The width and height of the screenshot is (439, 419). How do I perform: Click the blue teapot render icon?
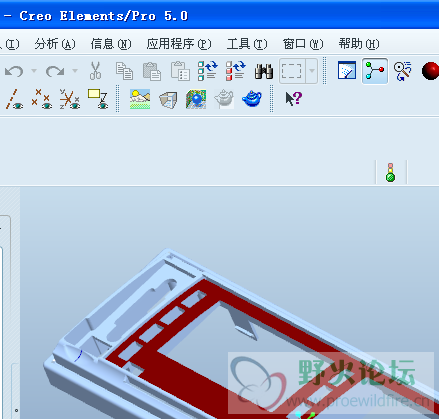[252, 99]
